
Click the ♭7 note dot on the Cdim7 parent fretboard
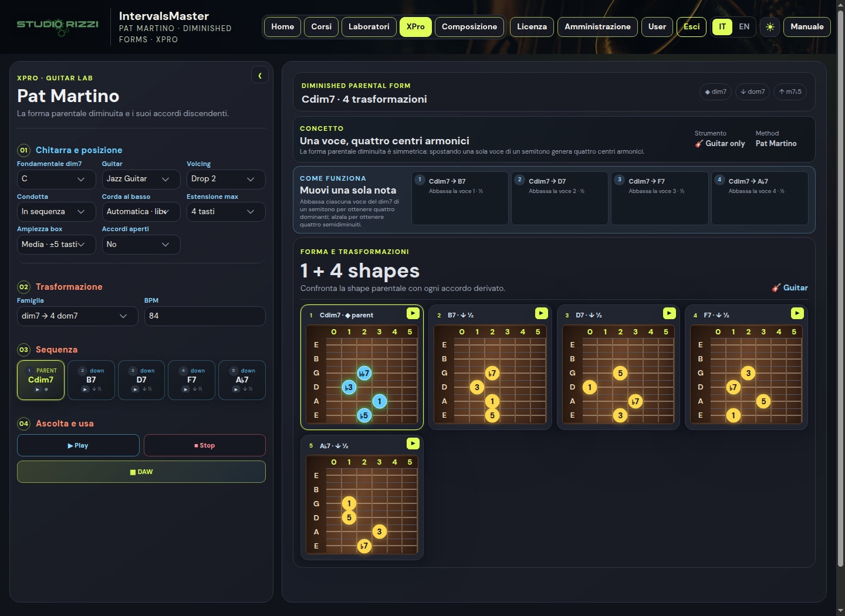point(364,373)
